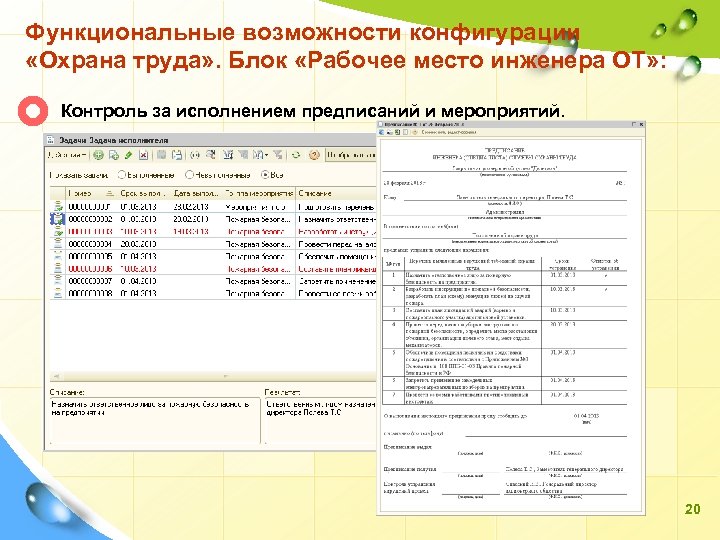720x540 pixels.
Task: Click row icon of task 0000000004
Action: [57, 244]
